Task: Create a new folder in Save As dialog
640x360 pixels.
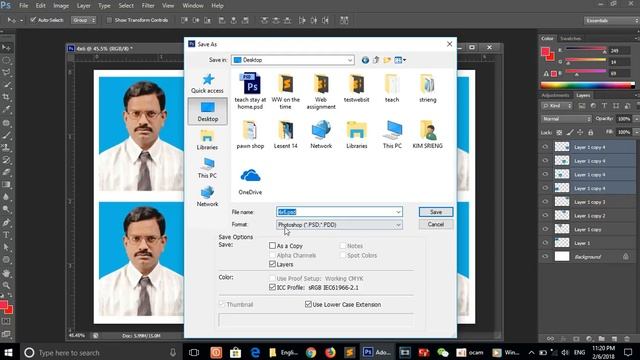Action: point(387,60)
